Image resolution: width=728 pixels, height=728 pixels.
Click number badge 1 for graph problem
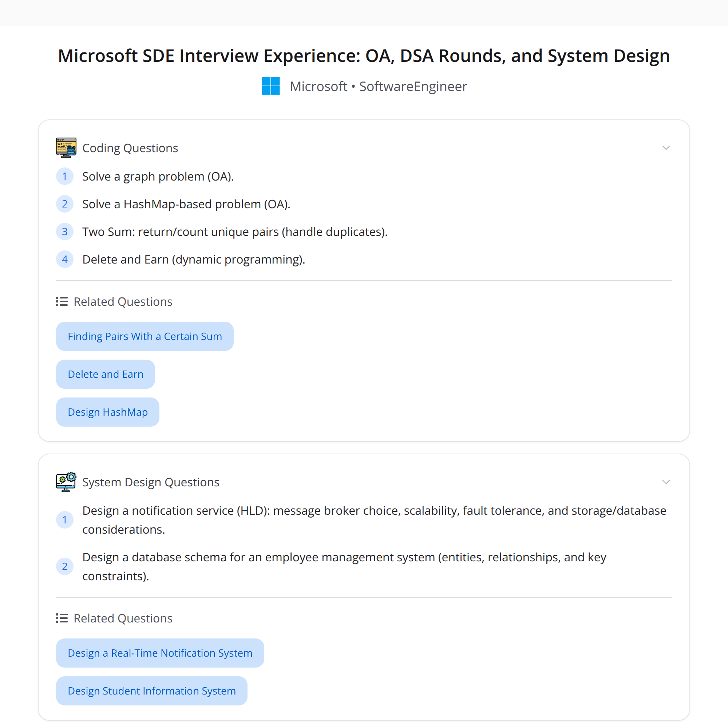(x=65, y=176)
